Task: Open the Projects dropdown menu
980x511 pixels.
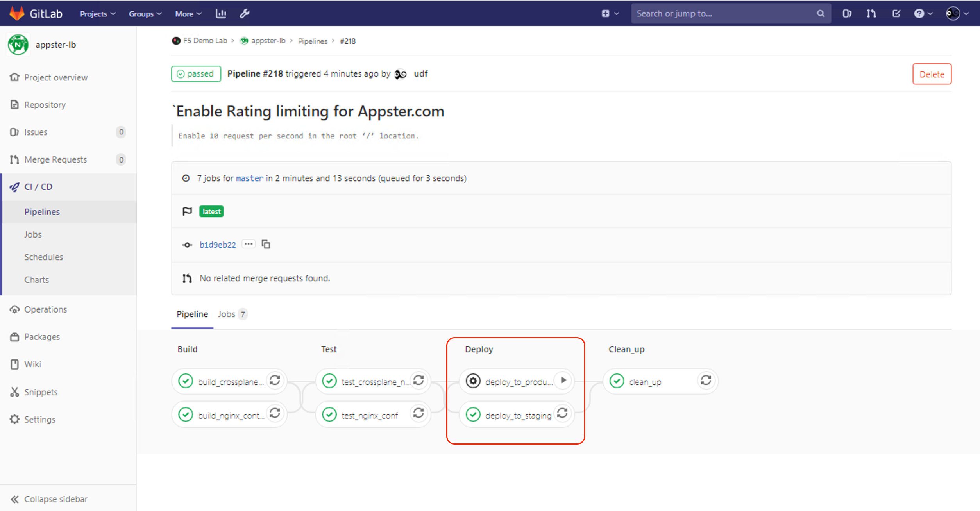Action: point(98,14)
